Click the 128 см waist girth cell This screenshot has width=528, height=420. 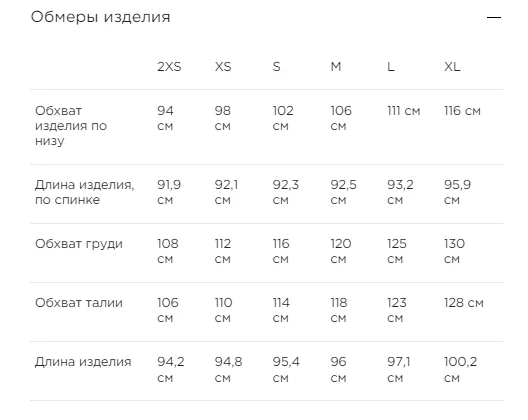coord(464,303)
